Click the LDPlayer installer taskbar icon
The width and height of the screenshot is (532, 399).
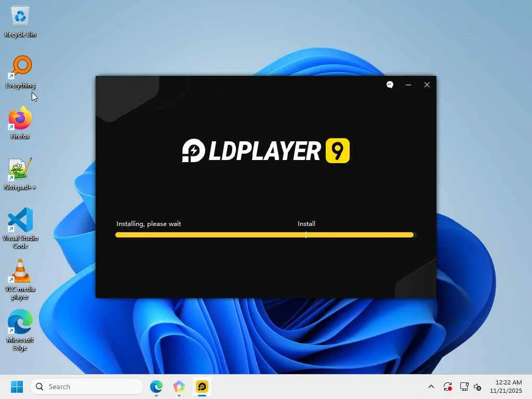tap(202, 387)
